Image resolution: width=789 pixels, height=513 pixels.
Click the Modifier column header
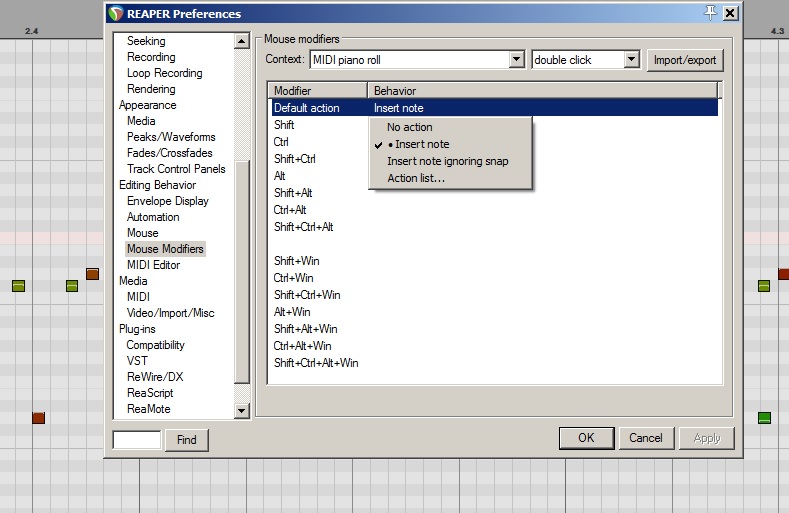click(x=318, y=91)
